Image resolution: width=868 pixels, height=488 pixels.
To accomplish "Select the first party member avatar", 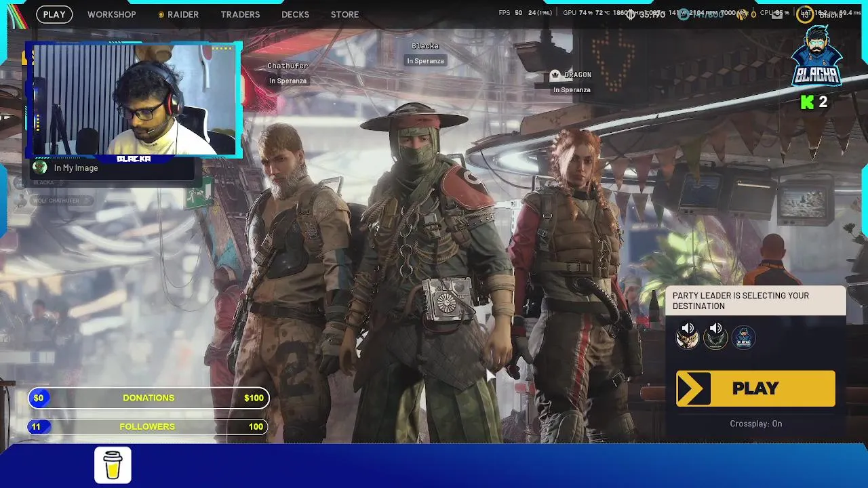I will (687, 340).
